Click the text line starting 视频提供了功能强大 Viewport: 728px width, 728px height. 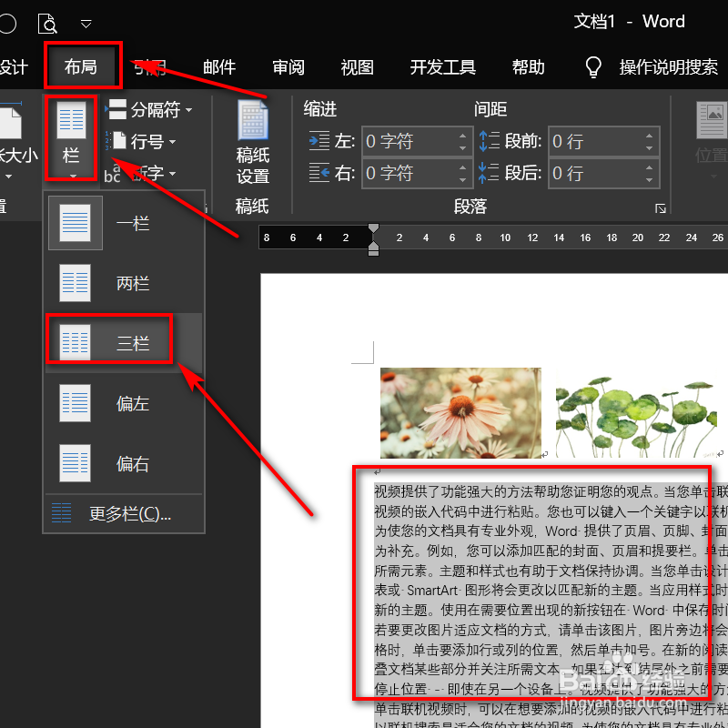coord(551,491)
